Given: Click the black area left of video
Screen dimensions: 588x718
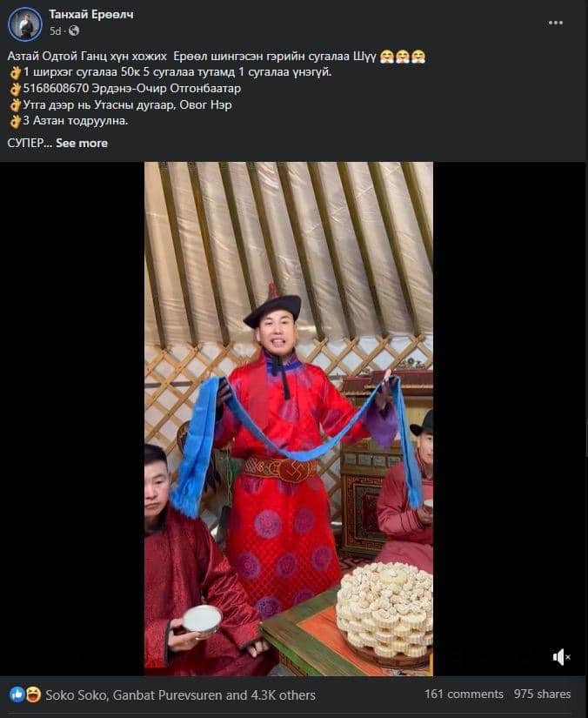Looking at the screenshot, I should [x=72, y=419].
